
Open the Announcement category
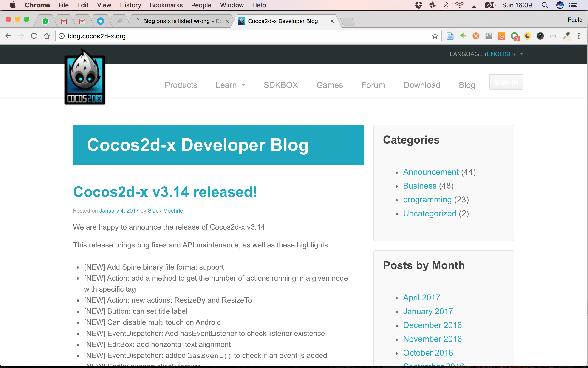click(x=431, y=172)
